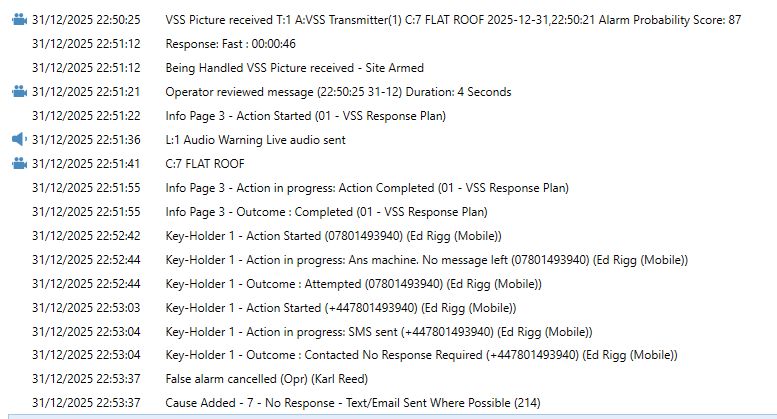
Task: Select the 'False alarm cancelled (Opr)' entry
Action: click(x=267, y=378)
